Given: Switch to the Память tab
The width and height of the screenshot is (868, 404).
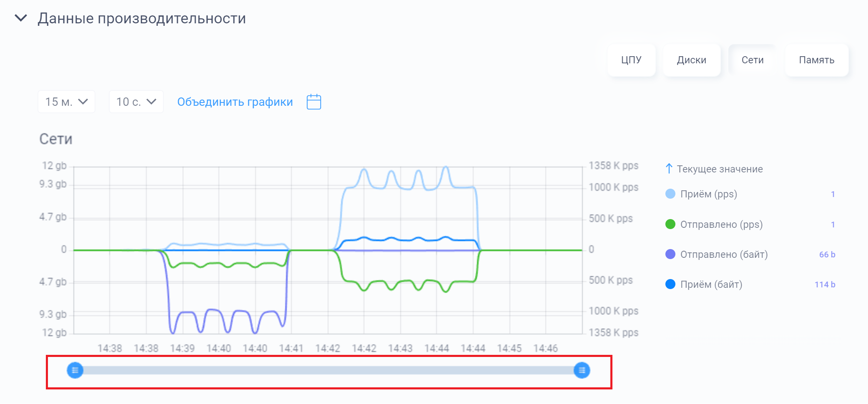Looking at the screenshot, I should 816,60.
